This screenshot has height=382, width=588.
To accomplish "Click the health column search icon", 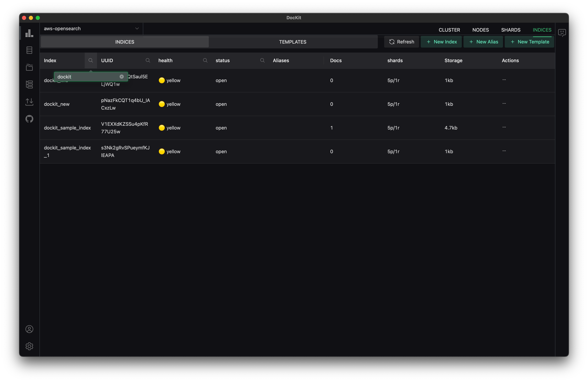I will [x=205, y=60].
